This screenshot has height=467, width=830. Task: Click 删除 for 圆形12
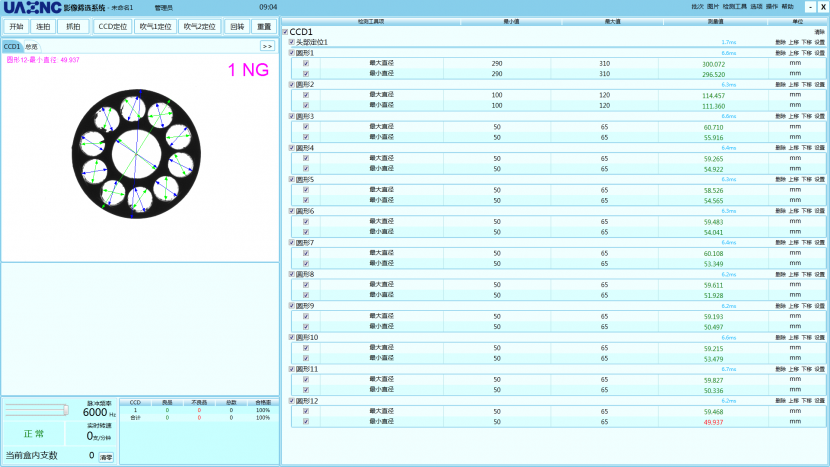(x=780, y=401)
